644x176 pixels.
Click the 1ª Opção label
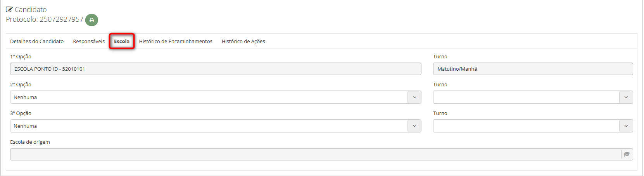click(21, 56)
